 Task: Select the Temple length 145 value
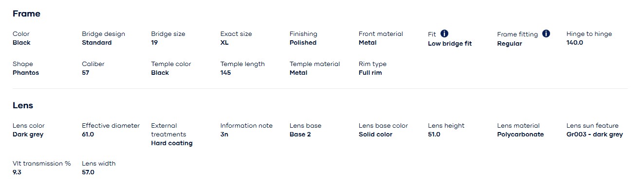click(226, 73)
